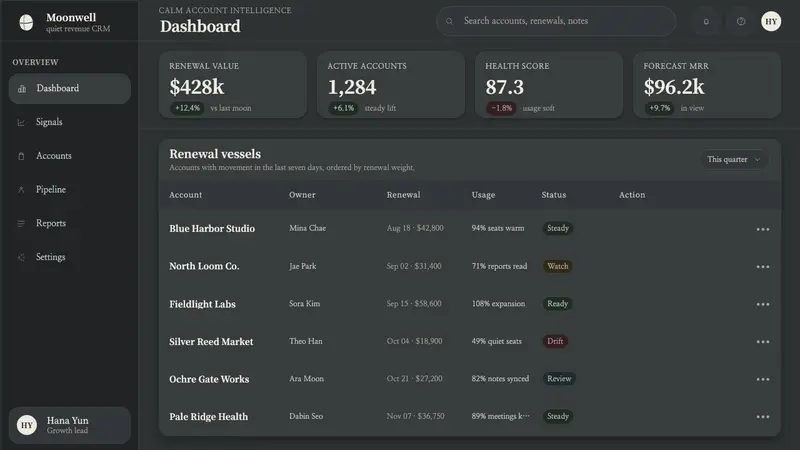Open the Accounts sidebar section
This screenshot has height=450, width=800.
tap(69, 156)
